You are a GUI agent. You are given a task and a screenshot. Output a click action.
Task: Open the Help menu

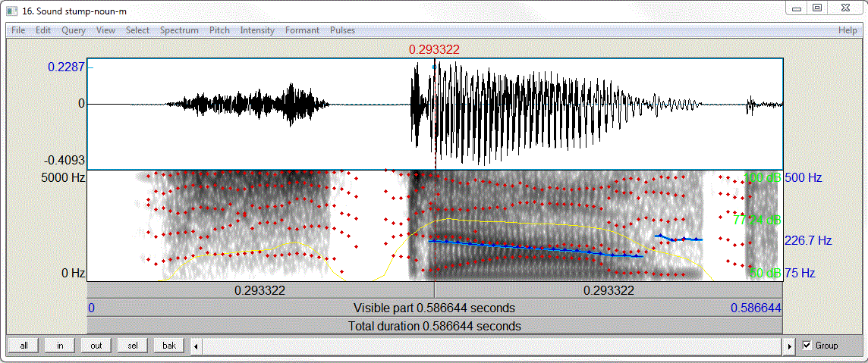848,30
